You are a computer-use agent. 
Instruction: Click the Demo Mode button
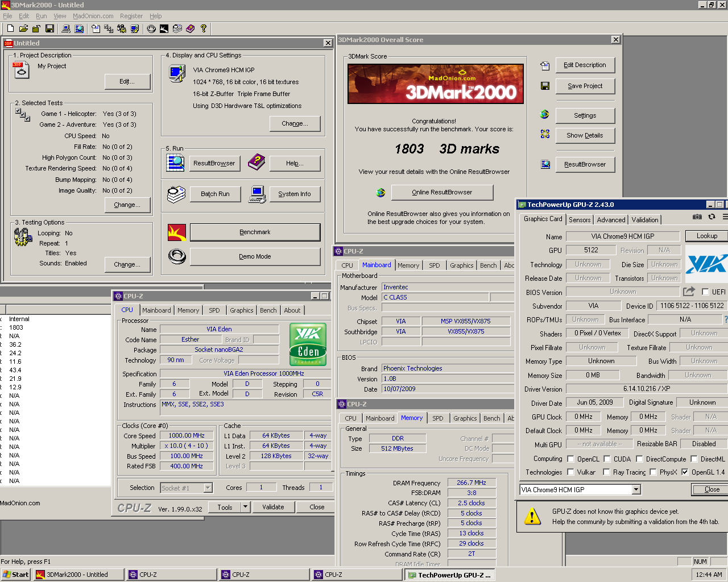pyautogui.click(x=255, y=256)
